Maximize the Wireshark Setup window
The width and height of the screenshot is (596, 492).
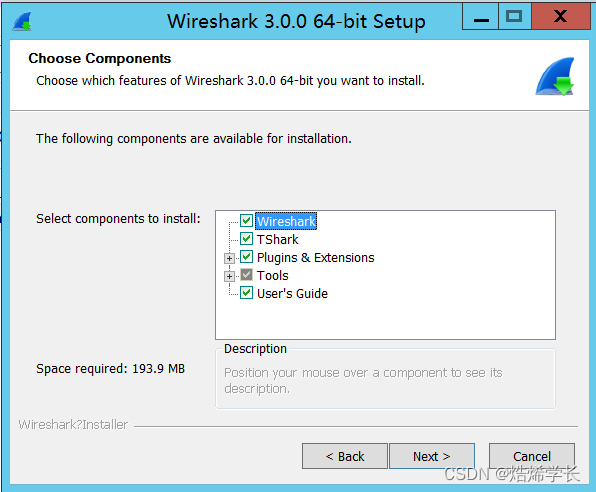pyautogui.click(x=515, y=16)
